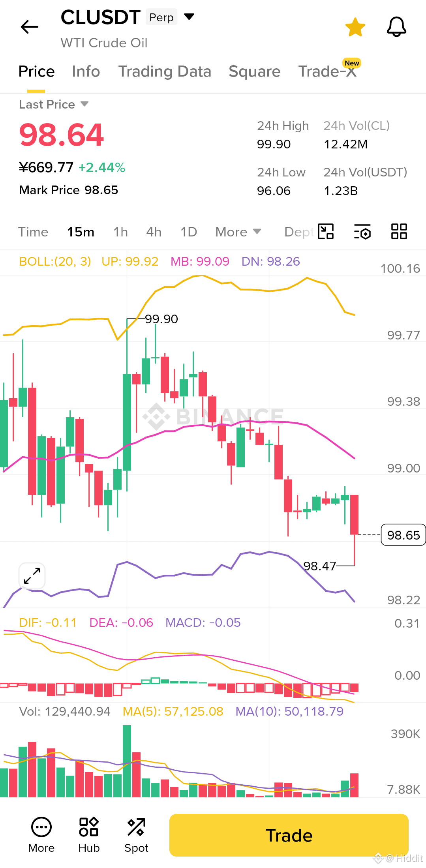The width and height of the screenshot is (426, 868).
Task: Switch chart to 1h interval
Action: 121,232
